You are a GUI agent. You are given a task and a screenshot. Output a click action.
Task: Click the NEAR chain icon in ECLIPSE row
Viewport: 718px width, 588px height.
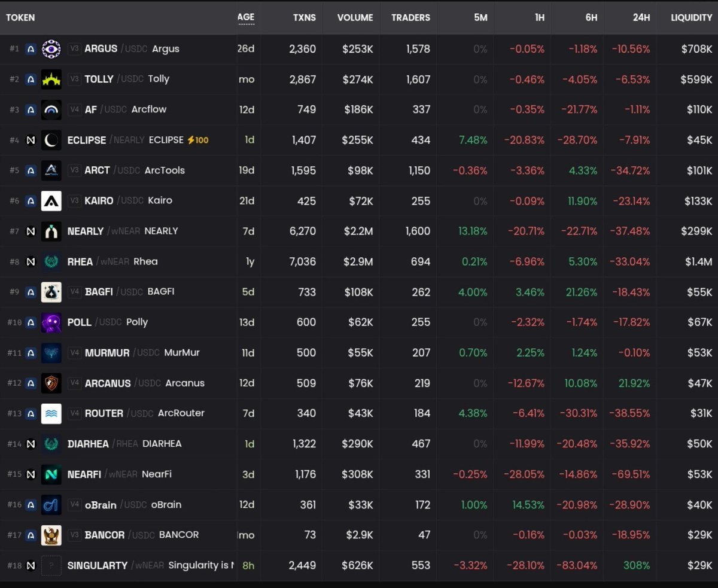31,140
